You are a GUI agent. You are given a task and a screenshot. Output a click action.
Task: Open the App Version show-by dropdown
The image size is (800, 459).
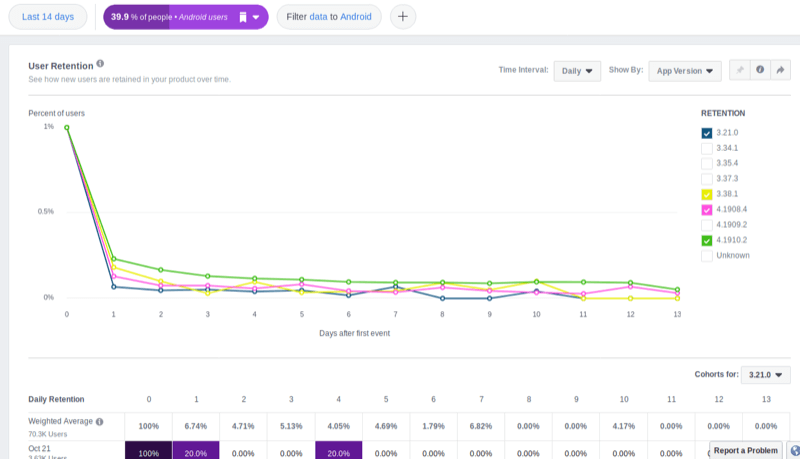click(x=685, y=71)
